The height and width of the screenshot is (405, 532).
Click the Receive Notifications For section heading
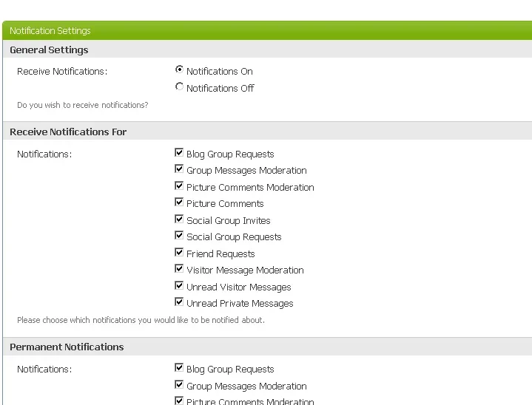(x=68, y=132)
